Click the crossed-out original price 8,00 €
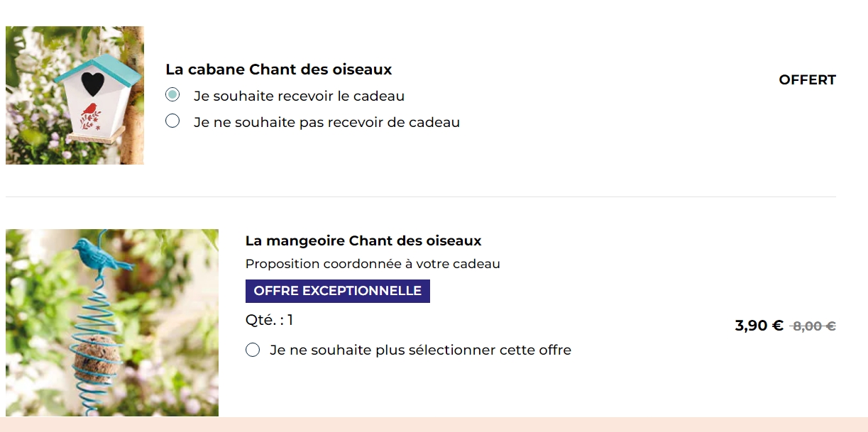868x432 pixels. pos(814,326)
